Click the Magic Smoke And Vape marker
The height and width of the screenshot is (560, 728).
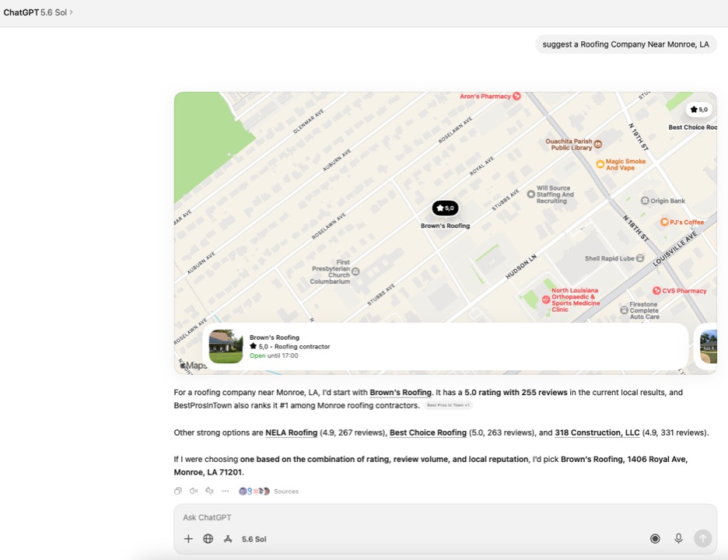pyautogui.click(x=600, y=164)
